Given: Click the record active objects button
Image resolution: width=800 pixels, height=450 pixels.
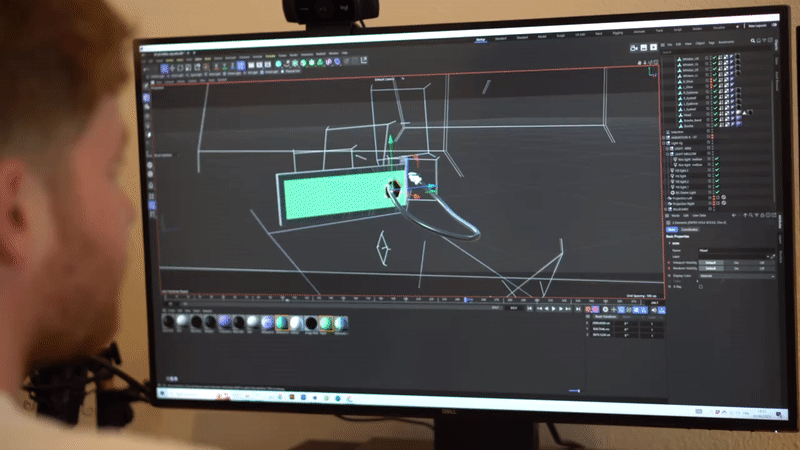Looking at the screenshot, I should pos(588,309).
